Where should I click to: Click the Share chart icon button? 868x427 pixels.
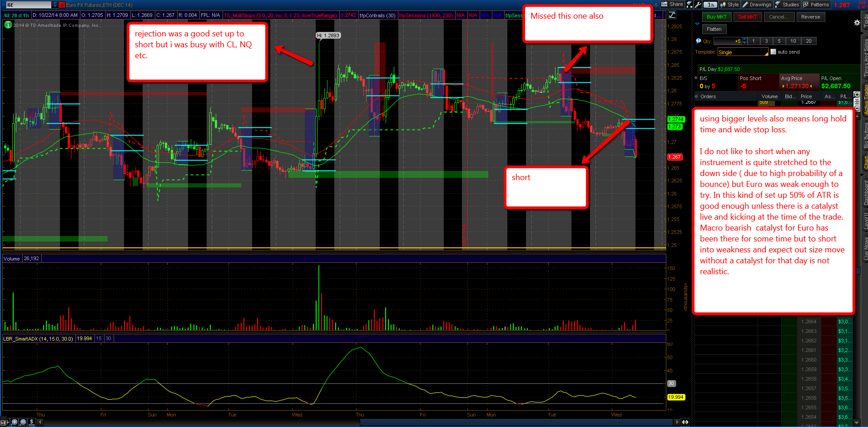672,5
